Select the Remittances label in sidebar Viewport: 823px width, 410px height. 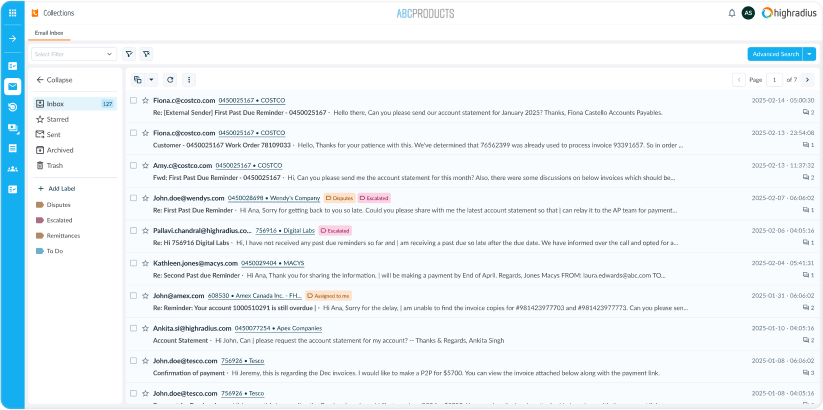58,236
